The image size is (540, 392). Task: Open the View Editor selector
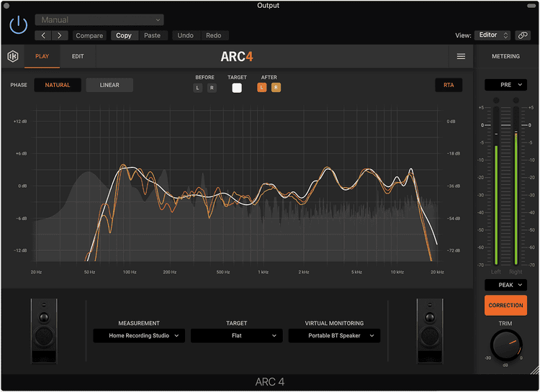[492, 35]
